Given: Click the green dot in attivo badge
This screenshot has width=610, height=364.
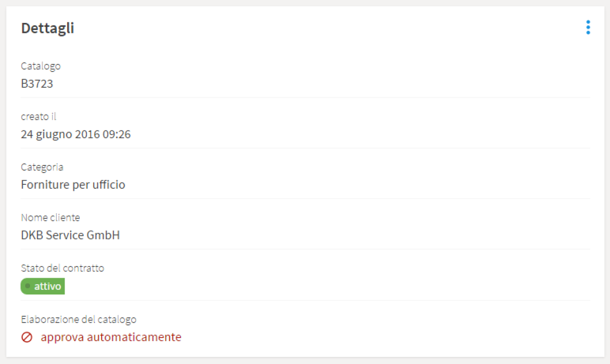Looking at the screenshot, I should pos(27,286).
